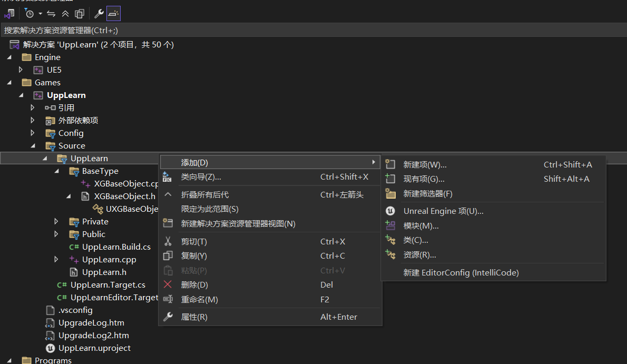The image size is (627, 364).
Task: Click the solution search input field
Action: tap(158, 31)
